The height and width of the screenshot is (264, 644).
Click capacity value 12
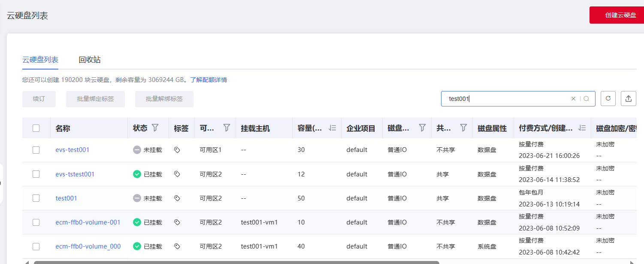coord(301,174)
